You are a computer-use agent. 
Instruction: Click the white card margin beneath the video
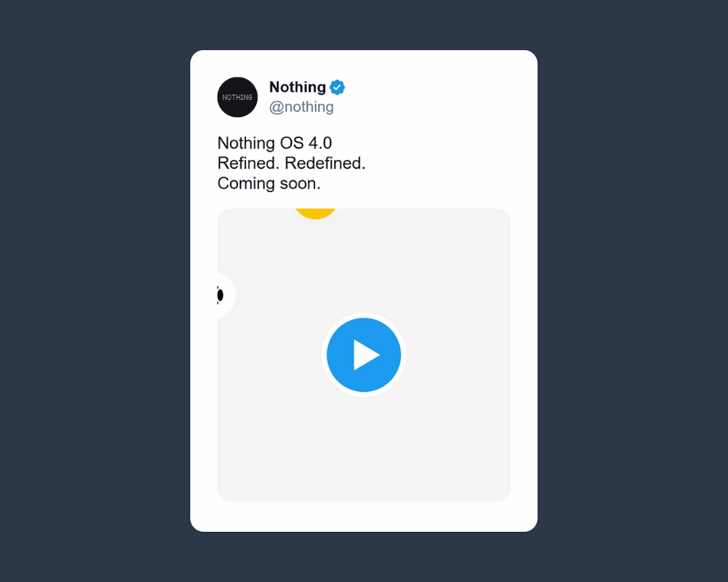tap(364, 516)
